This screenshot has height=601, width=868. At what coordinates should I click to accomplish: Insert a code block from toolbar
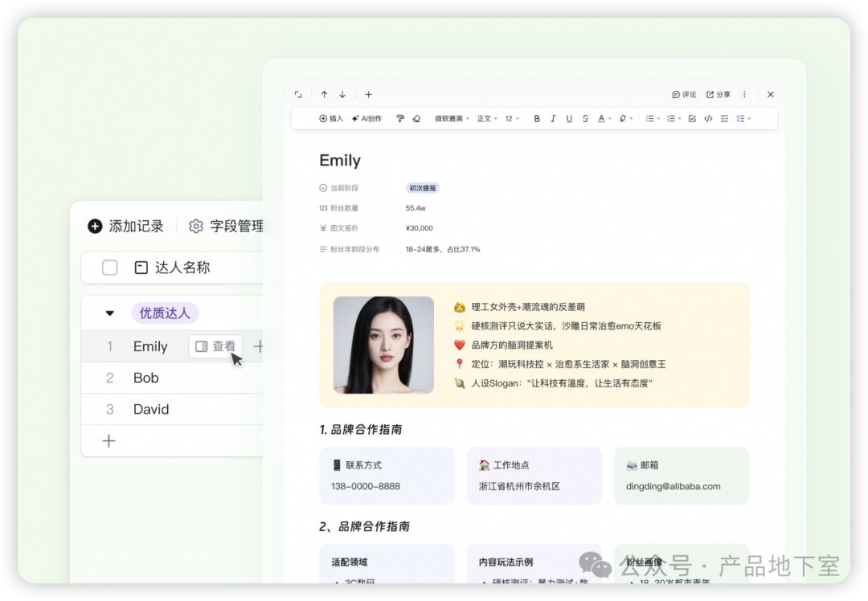(708, 119)
